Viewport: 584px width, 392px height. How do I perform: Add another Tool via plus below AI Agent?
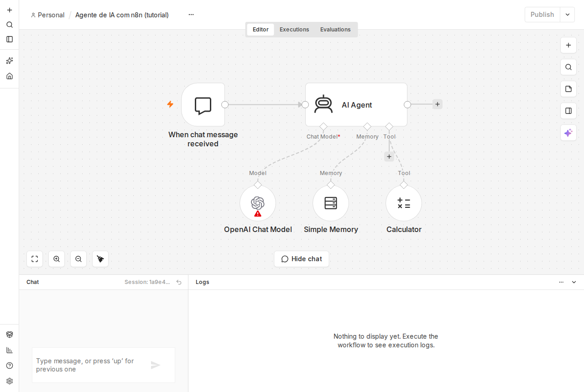pos(389,157)
